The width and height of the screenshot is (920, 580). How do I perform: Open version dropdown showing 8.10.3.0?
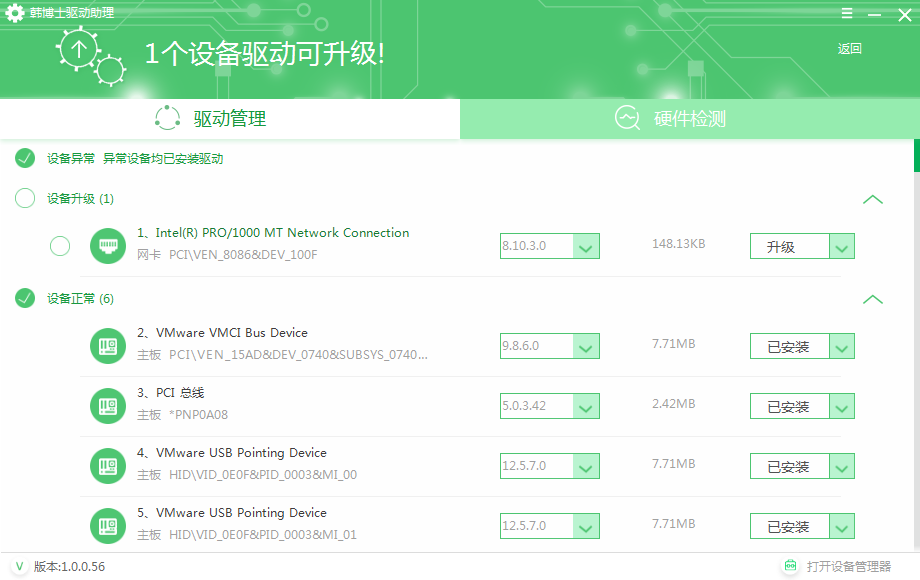586,246
